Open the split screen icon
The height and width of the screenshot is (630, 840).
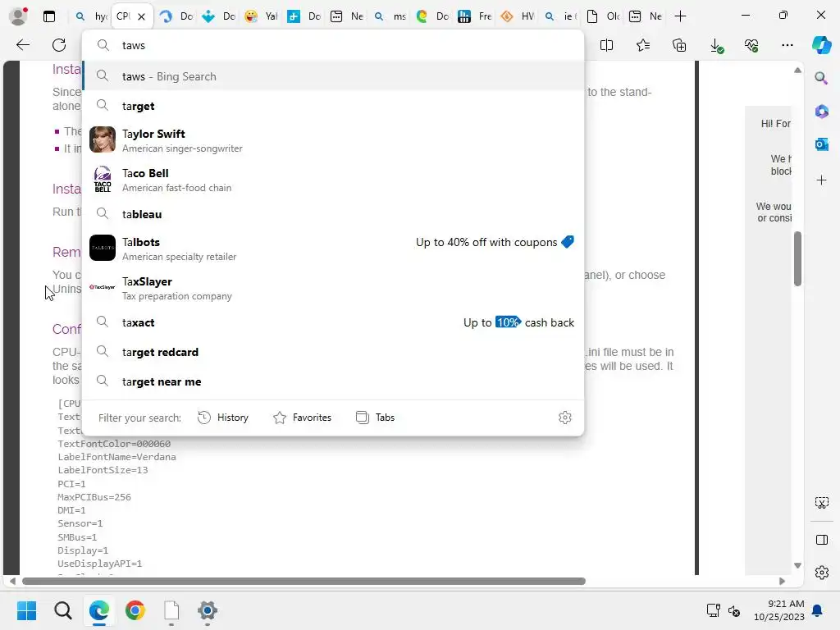point(606,46)
